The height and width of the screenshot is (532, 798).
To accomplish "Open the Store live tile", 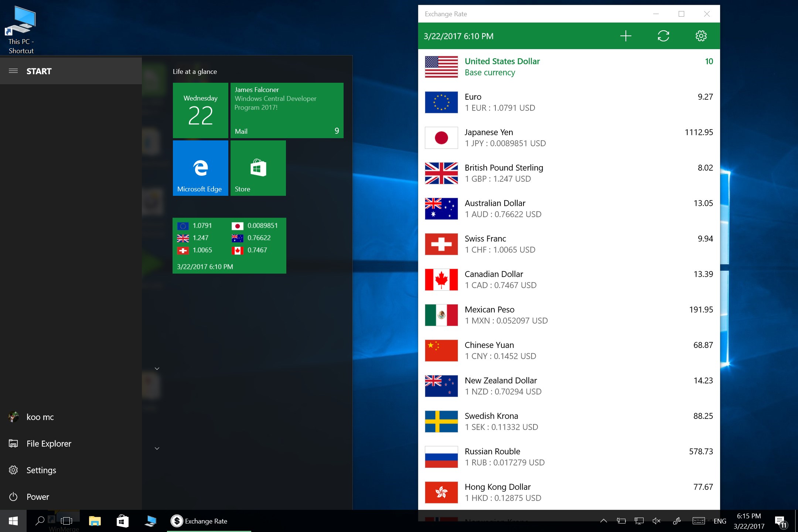I will [x=258, y=168].
